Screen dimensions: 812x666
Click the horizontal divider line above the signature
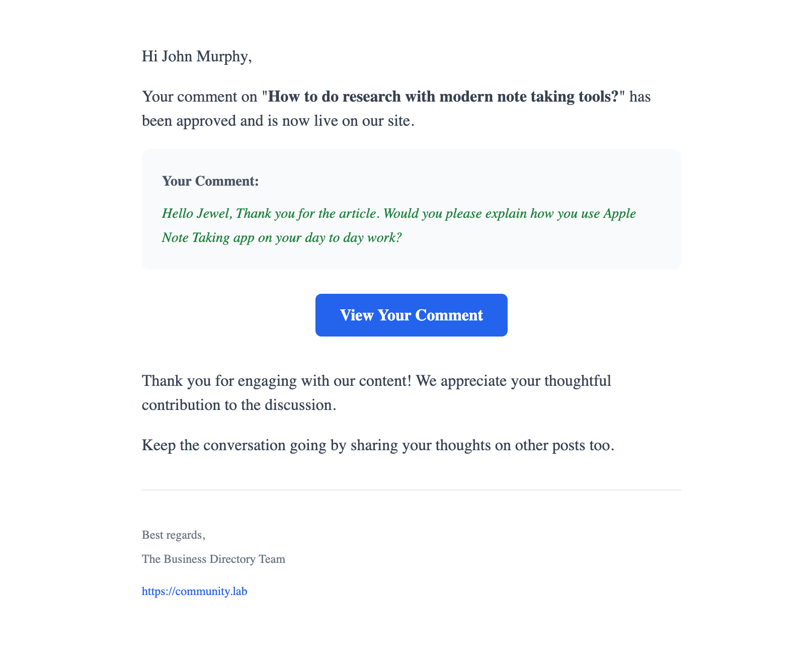pyautogui.click(x=411, y=490)
